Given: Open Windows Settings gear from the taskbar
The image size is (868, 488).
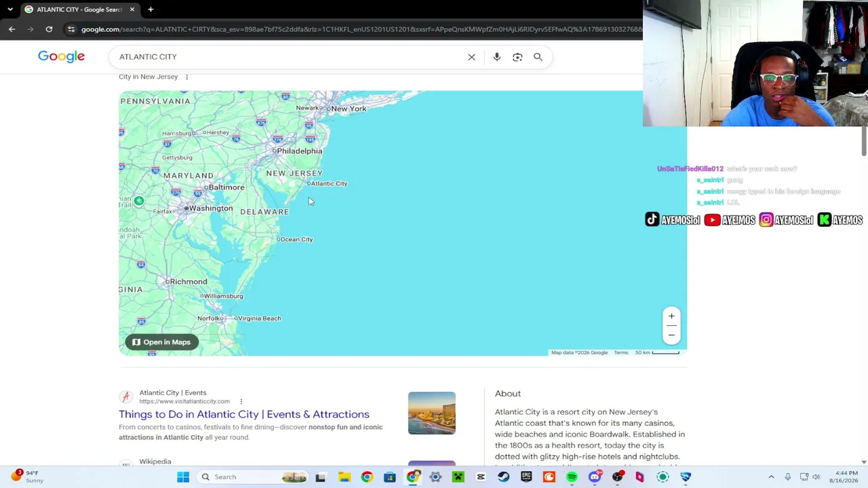Looking at the screenshot, I should coord(435,476).
